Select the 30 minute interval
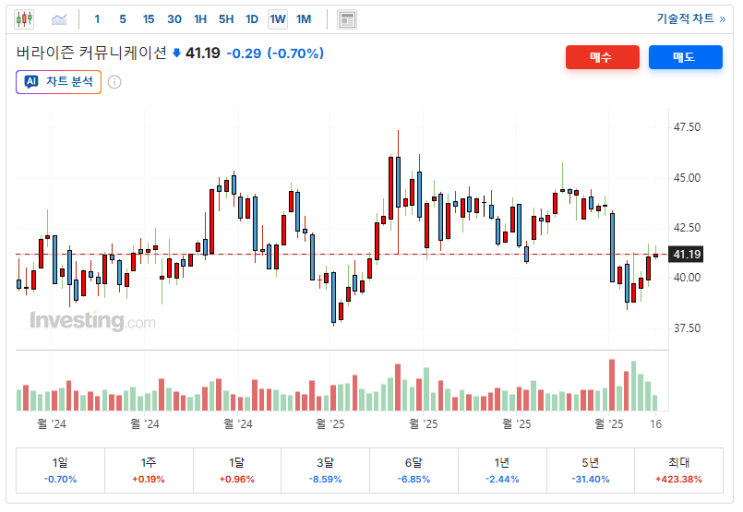 [174, 19]
